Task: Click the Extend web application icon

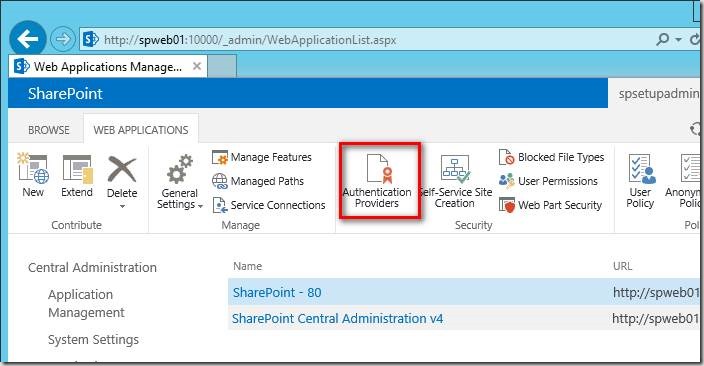Action: point(78,169)
